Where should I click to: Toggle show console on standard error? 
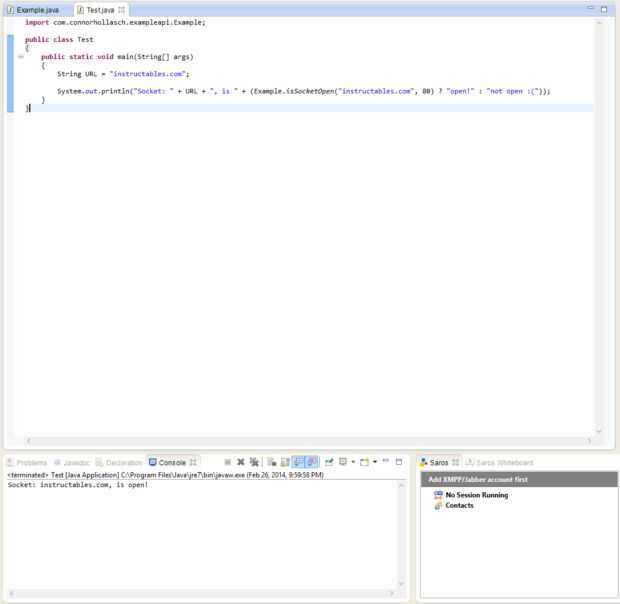tap(312, 462)
